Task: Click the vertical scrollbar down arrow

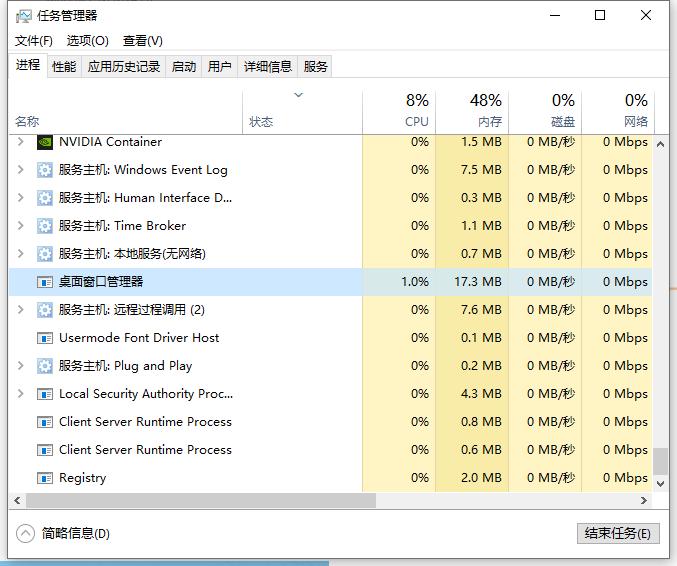Action: (660, 484)
